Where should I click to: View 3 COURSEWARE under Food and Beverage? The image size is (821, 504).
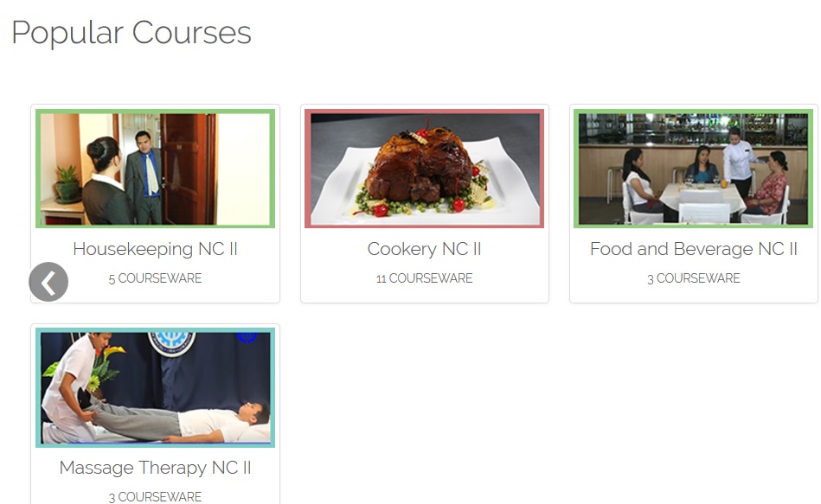click(x=693, y=278)
